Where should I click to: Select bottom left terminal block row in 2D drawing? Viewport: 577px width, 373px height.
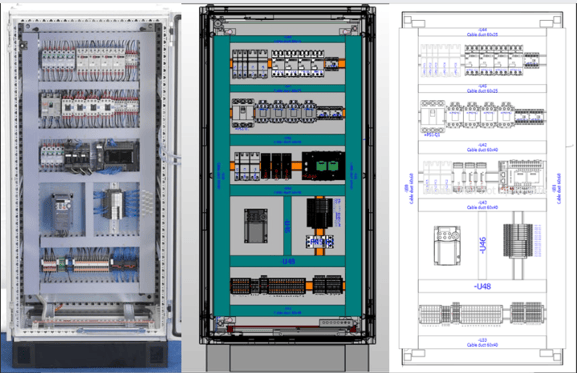pyautogui.click(x=461, y=314)
